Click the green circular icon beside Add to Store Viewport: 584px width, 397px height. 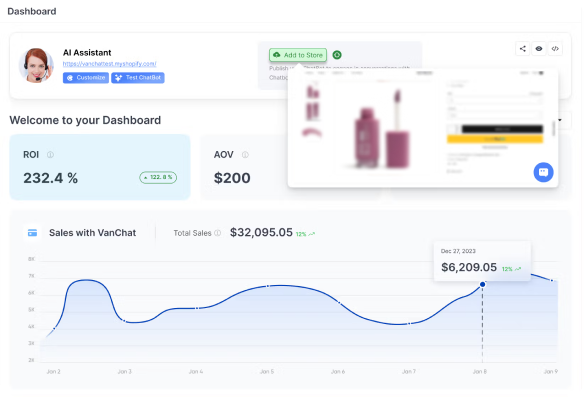click(x=337, y=55)
